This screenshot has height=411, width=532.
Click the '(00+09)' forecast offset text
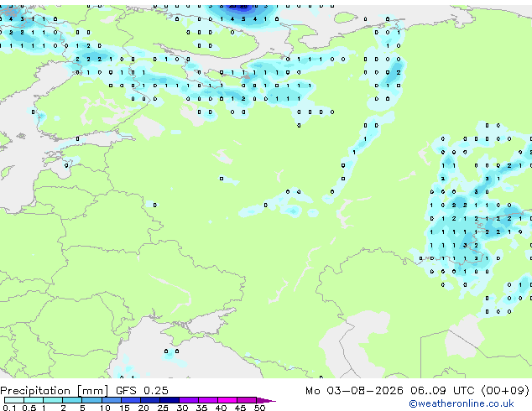[x=505, y=391]
